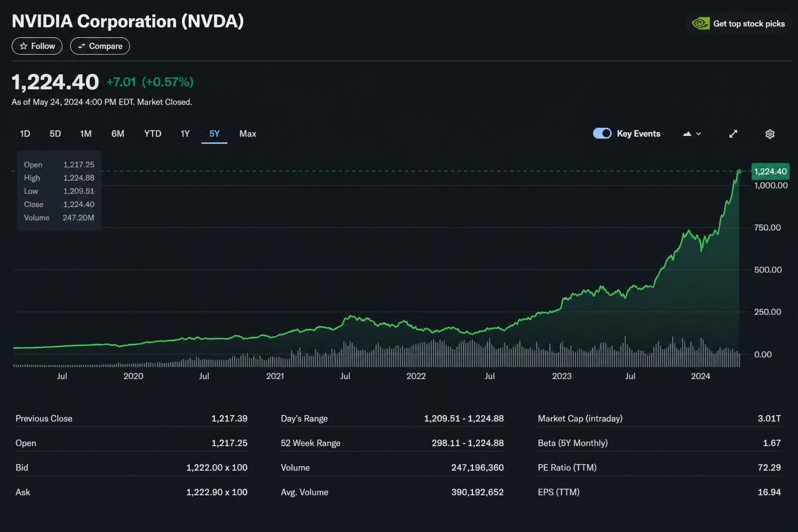Click the Avg. Volume label
798x532 pixels.
click(x=304, y=492)
